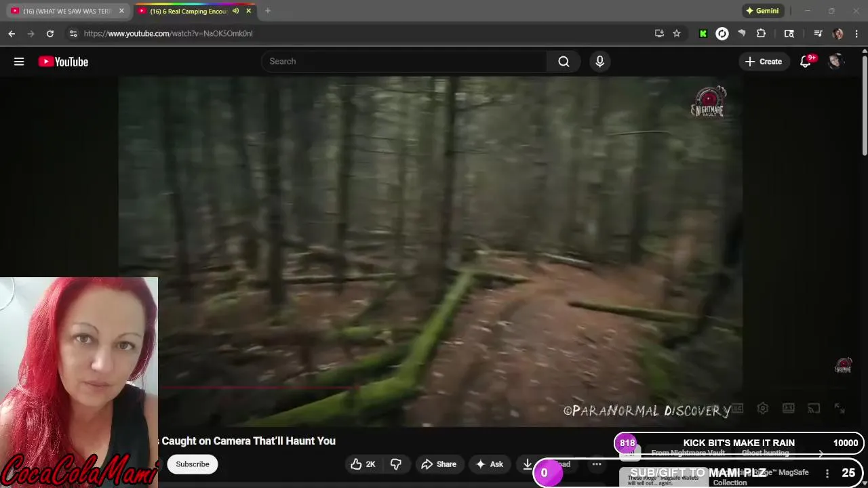Toggle subtitles in the player
Screen dimensions: 868x488
point(737,408)
